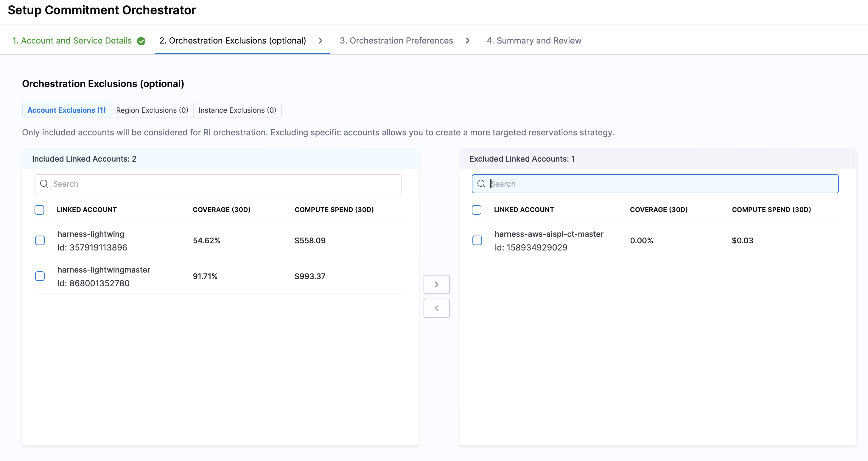Open the Instance Exclusions tab
This screenshot has height=461, width=868.
tap(237, 110)
